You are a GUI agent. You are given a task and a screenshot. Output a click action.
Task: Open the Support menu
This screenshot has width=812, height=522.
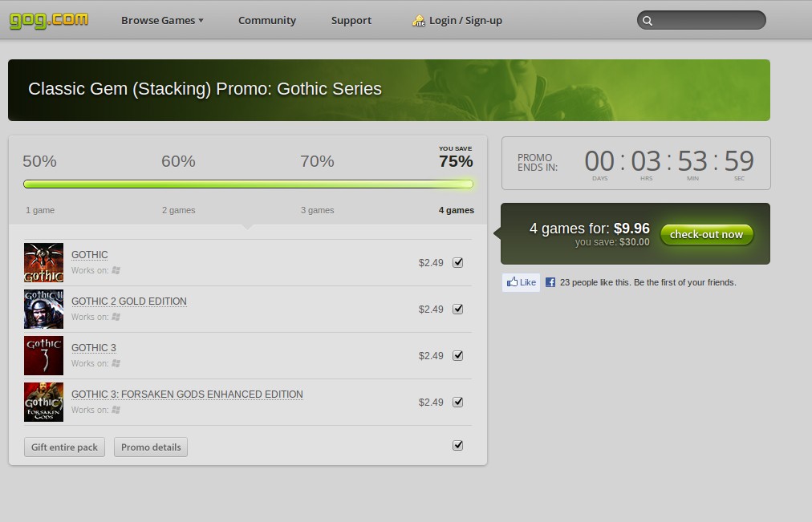tap(351, 21)
